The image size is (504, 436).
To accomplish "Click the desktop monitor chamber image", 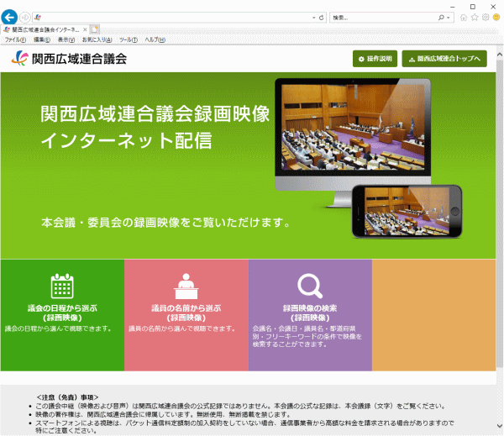I will (x=353, y=127).
